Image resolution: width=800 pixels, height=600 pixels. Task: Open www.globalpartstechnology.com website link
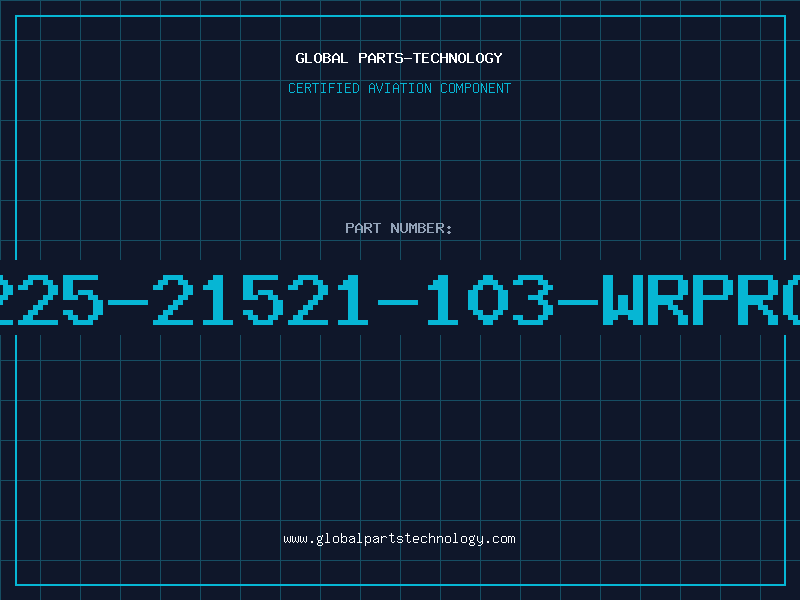[x=399, y=539]
